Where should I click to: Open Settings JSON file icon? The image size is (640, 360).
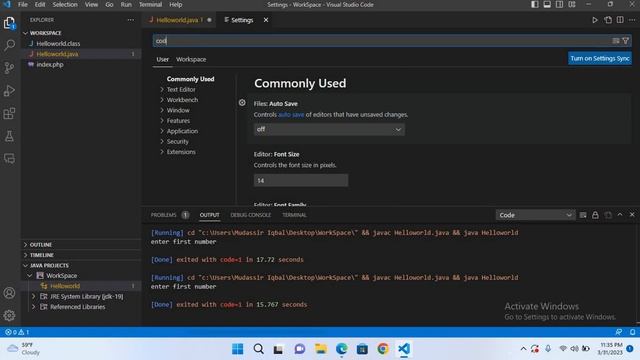(608, 20)
